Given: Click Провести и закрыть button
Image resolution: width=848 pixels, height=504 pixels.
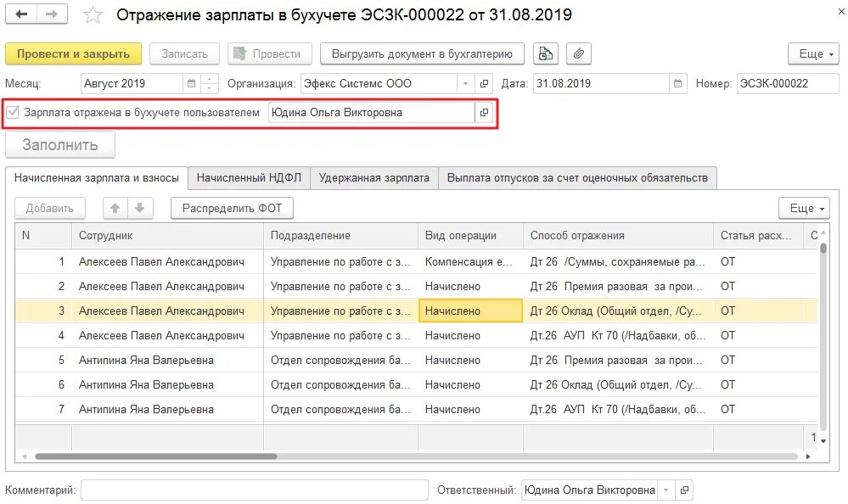Looking at the screenshot, I should coord(74,53).
